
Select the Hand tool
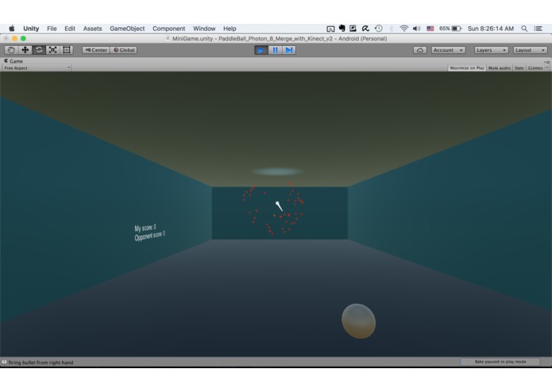(11, 50)
